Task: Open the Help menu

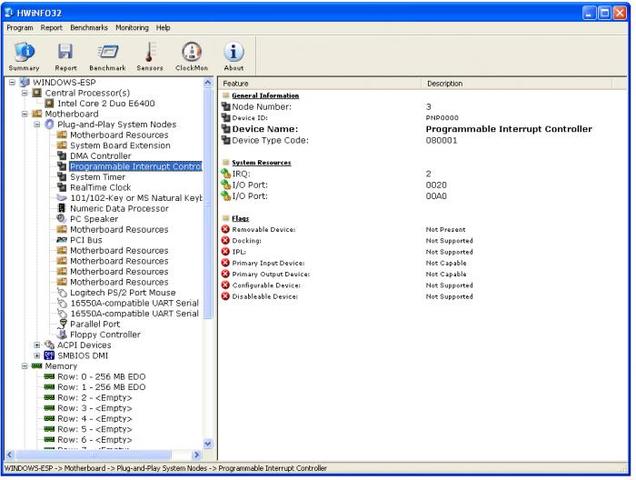Action: click(163, 28)
